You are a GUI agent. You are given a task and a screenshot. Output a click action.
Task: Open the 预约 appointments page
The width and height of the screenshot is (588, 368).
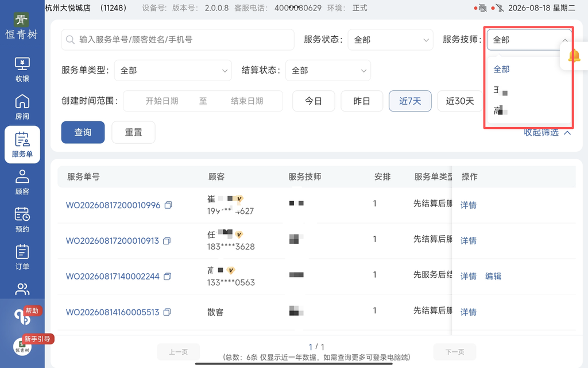click(x=22, y=220)
